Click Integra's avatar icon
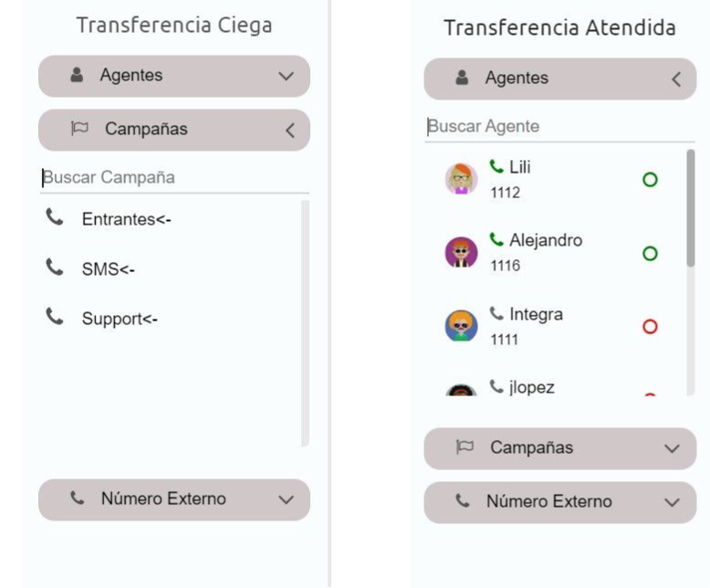710x588 pixels. [x=461, y=326]
